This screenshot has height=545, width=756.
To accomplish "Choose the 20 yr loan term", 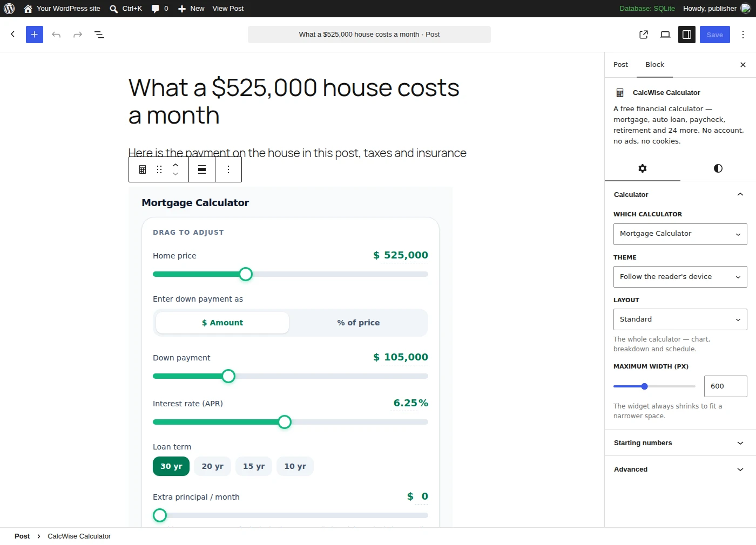I will point(213,466).
